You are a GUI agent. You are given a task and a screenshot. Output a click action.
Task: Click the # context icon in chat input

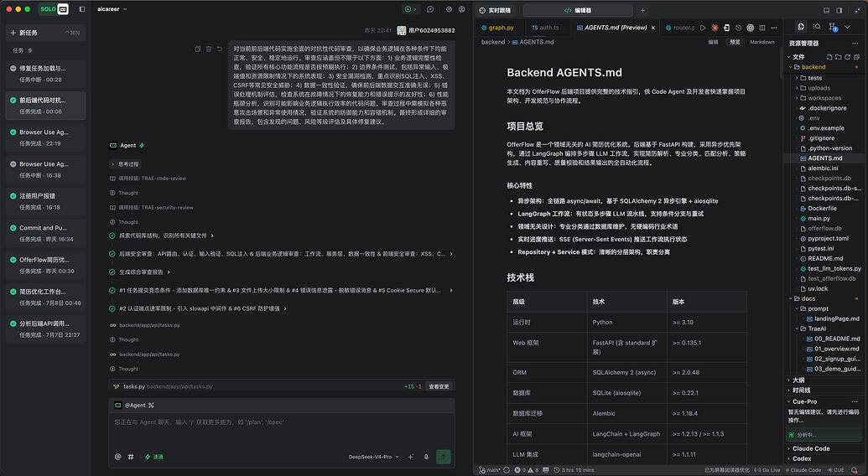click(x=131, y=457)
